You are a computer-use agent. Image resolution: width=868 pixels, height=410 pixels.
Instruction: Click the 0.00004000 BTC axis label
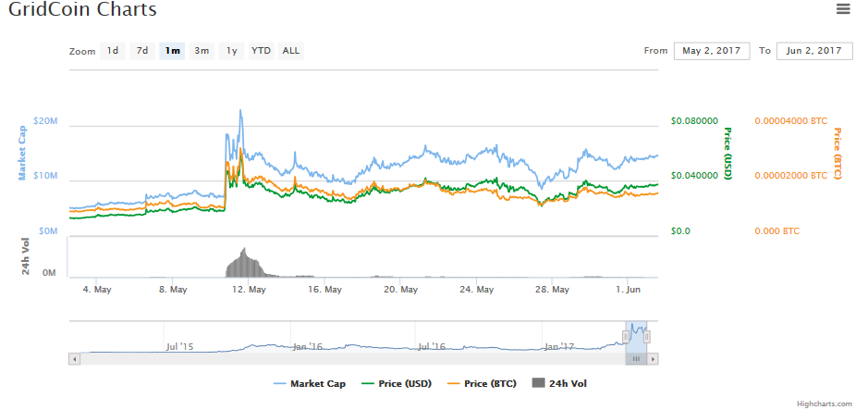[791, 120]
